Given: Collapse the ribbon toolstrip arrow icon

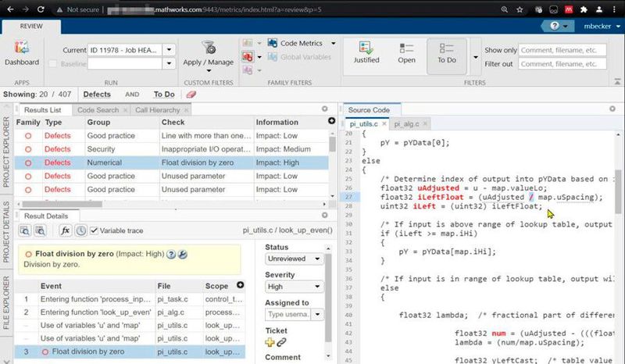Looking at the screenshot, I should 617,82.
